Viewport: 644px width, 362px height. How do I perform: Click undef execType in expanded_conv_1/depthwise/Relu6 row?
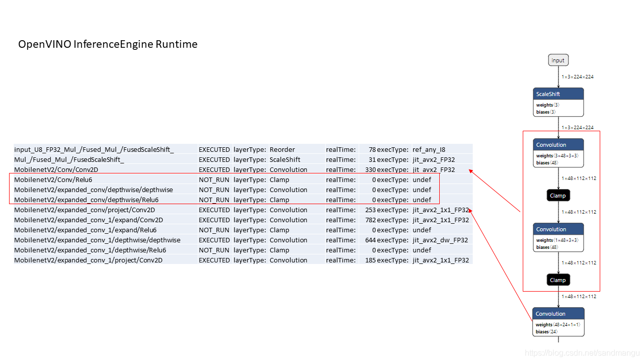[x=422, y=250]
